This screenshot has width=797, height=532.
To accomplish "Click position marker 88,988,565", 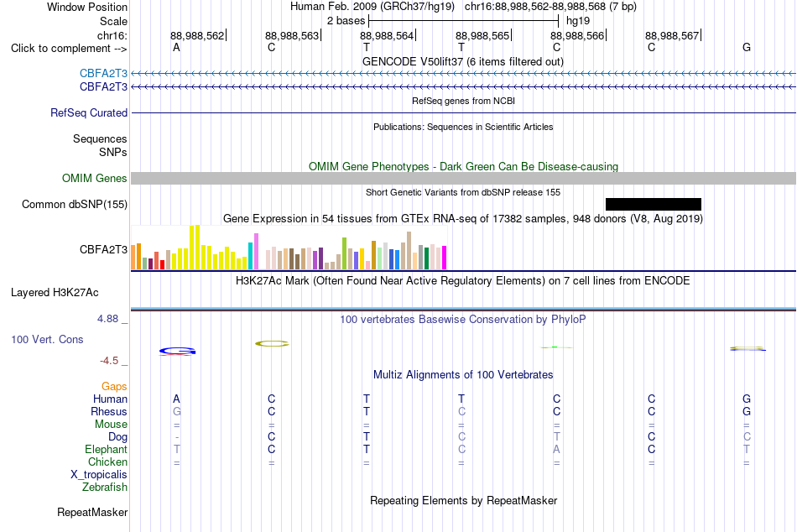I will point(482,35).
